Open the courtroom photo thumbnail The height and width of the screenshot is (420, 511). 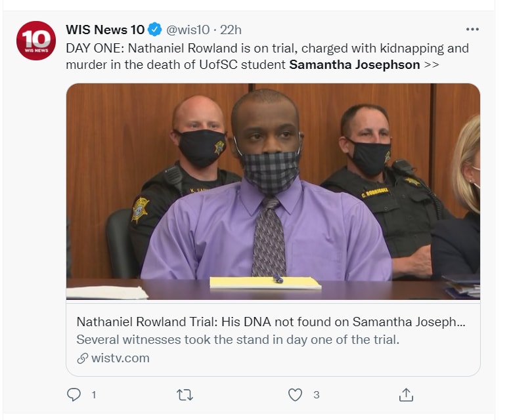[x=273, y=192]
